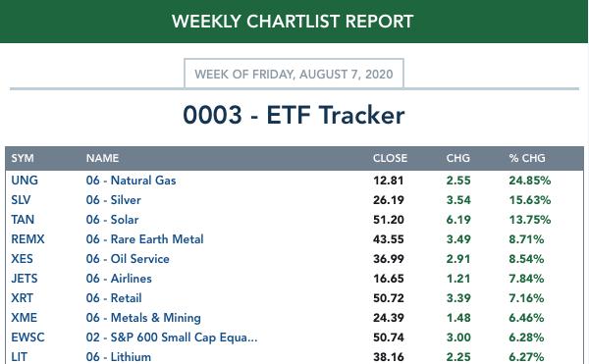Select the XES ticker symbol
This screenshot has width=589, height=364.
click(x=22, y=259)
